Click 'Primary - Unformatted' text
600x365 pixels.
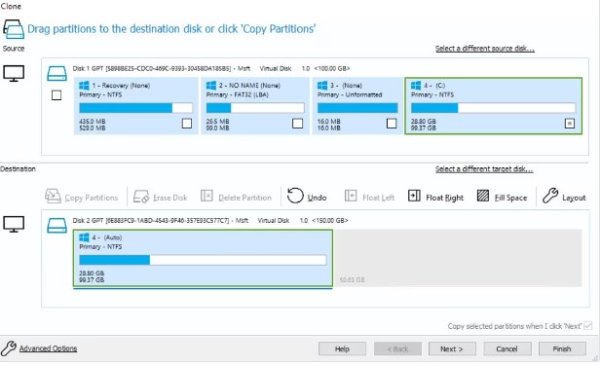(349, 95)
